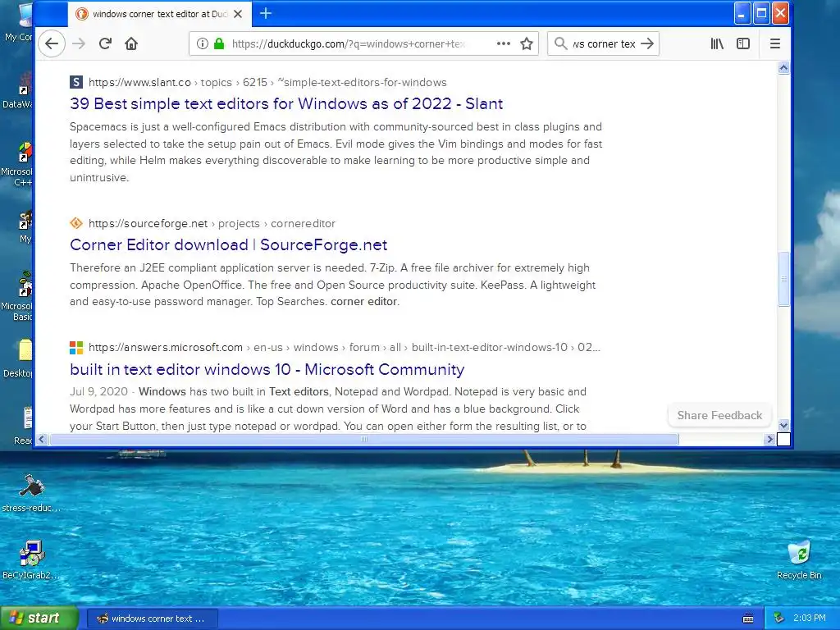Click the green padlock security icon
This screenshot has height=630, width=840.
(218, 43)
